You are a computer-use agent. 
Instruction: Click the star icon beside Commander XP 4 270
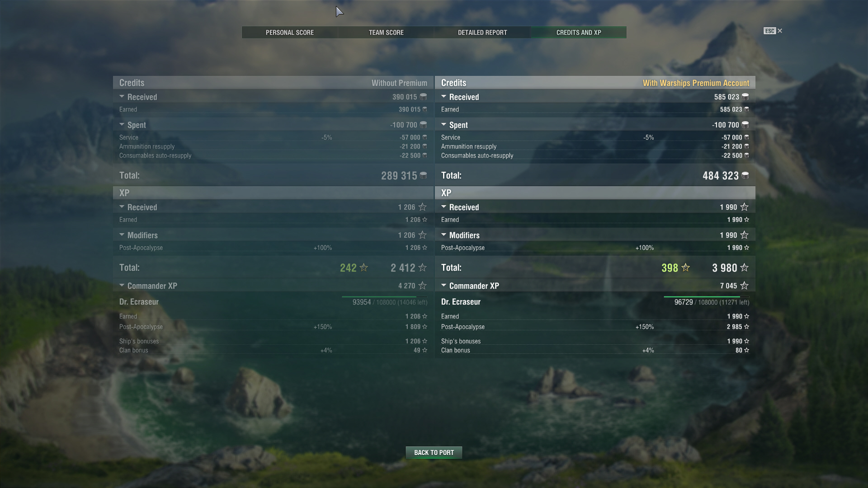tap(422, 286)
